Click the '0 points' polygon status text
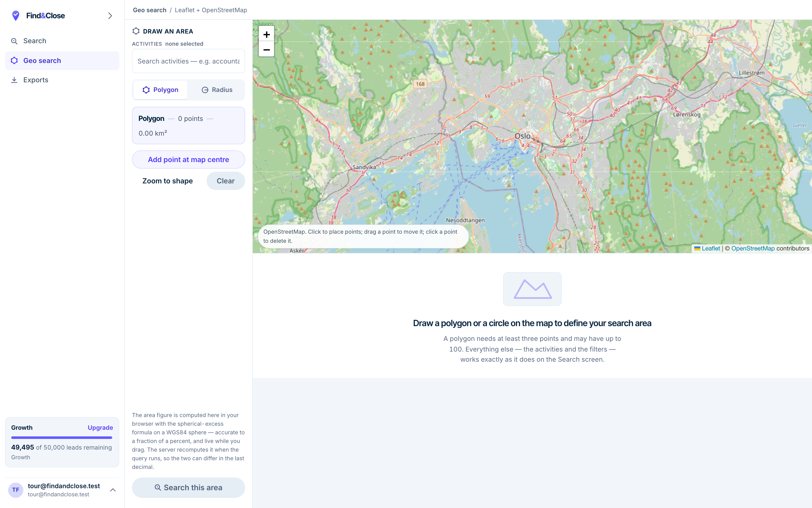This screenshot has height=508, width=812. tap(191, 119)
